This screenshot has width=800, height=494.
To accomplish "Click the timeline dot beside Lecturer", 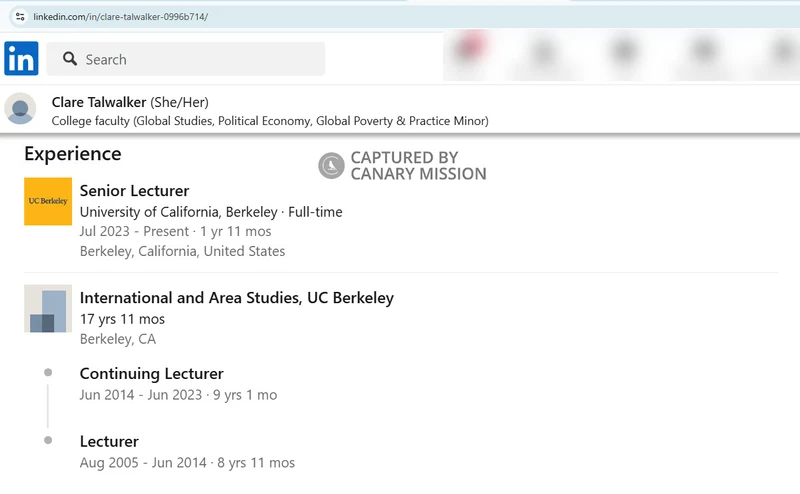I will 48,440.
